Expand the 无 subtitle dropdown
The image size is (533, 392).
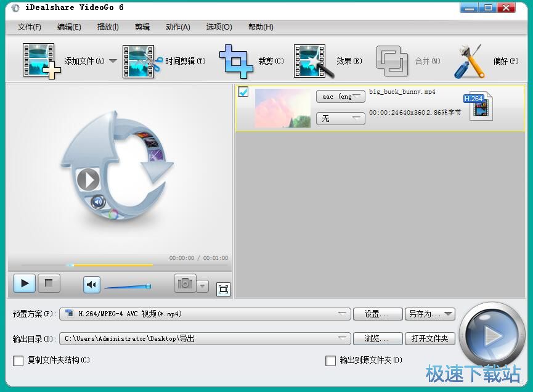[341, 118]
